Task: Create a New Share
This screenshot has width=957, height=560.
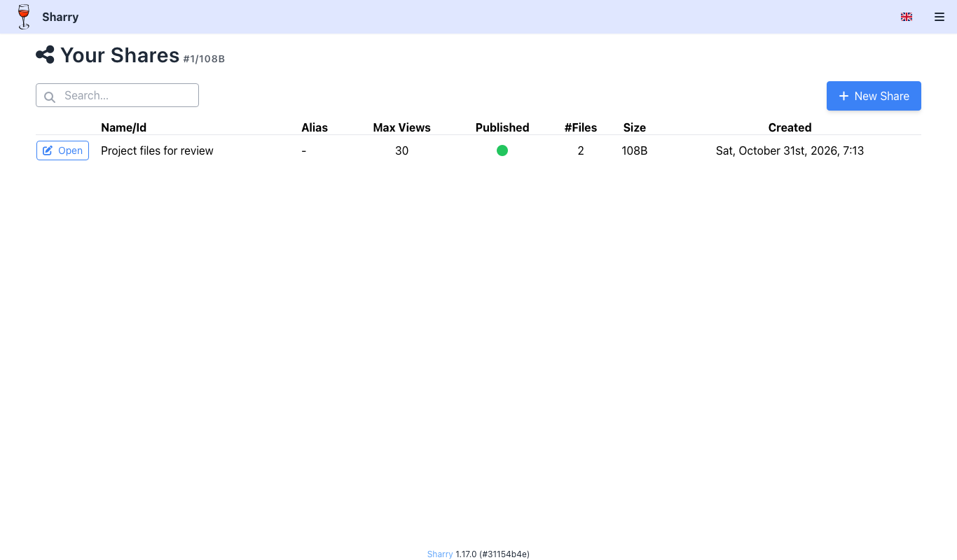Action: (x=874, y=96)
